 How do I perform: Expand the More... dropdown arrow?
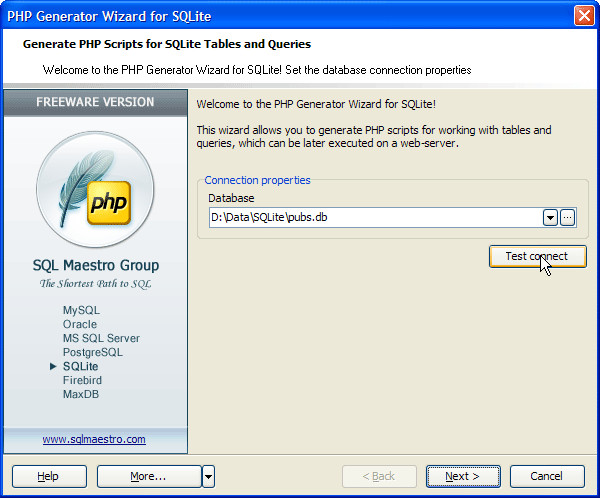tap(209, 476)
